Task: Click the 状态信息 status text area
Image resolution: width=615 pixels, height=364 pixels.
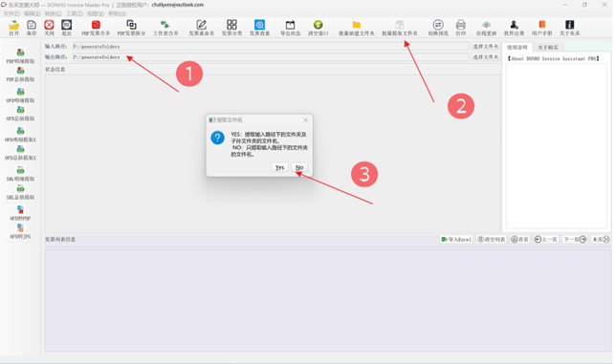Action: [x=273, y=154]
